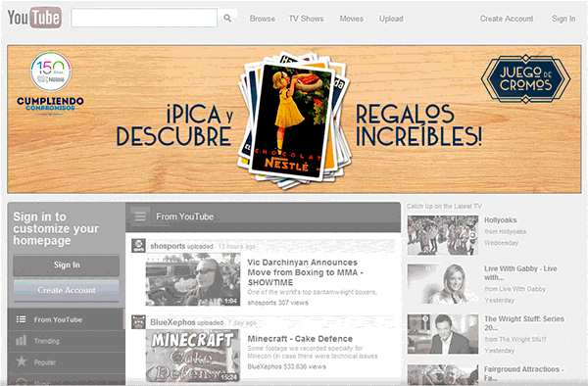Click Fairground Attractions title

point(523,373)
